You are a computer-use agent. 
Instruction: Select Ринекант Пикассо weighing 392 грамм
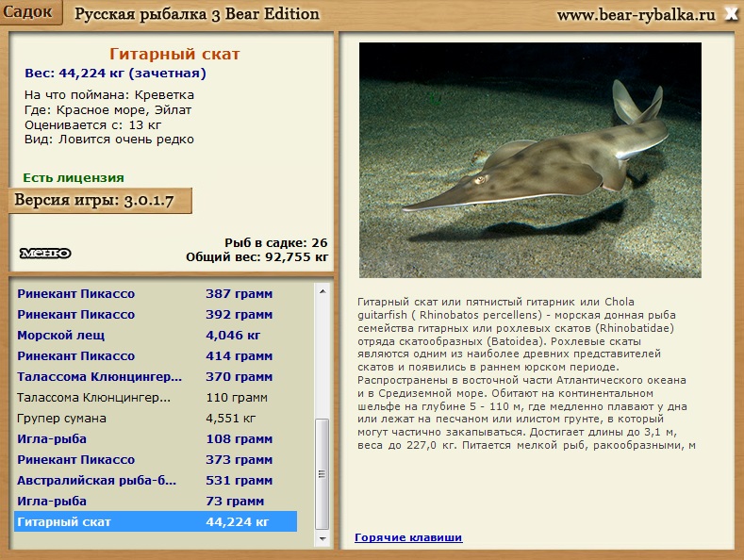point(156,314)
